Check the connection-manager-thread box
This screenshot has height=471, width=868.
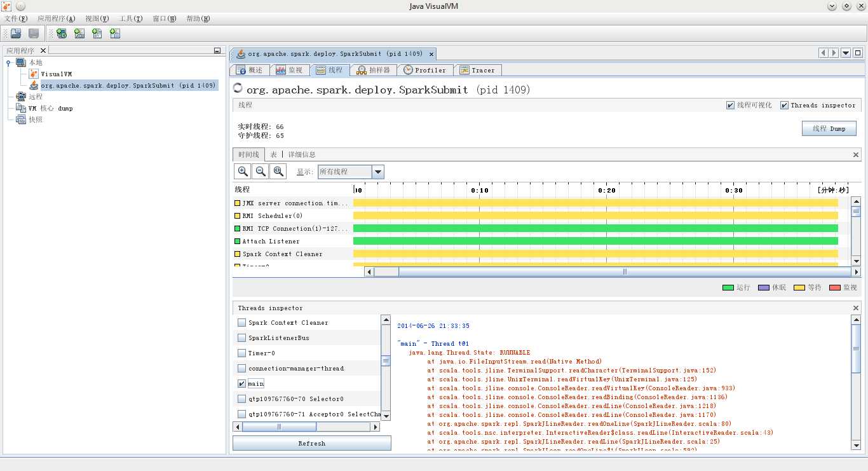tap(241, 368)
